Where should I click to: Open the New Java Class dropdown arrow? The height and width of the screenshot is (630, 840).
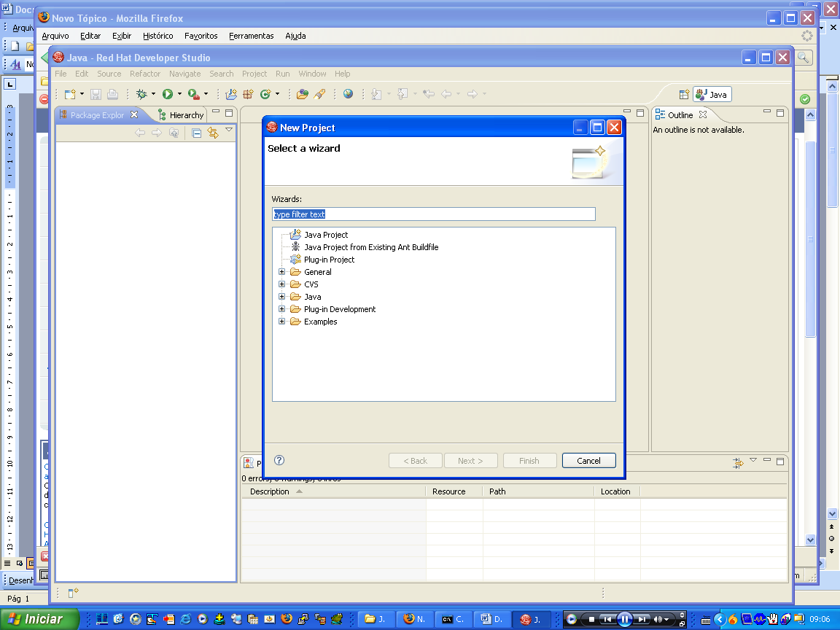point(277,94)
